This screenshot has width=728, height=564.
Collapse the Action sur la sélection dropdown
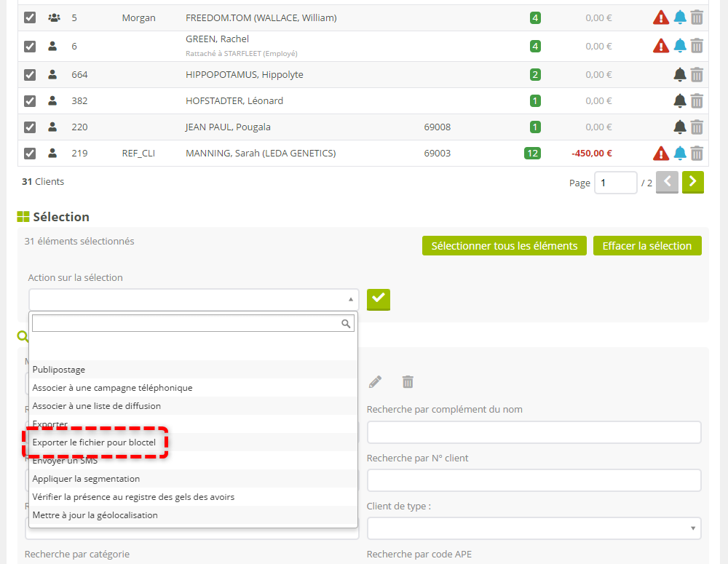[x=194, y=299]
